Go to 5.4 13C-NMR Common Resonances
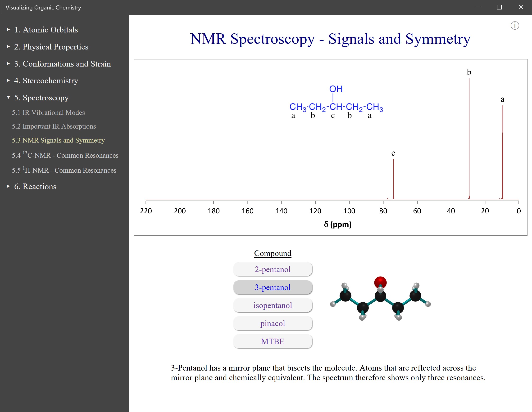 tap(65, 155)
